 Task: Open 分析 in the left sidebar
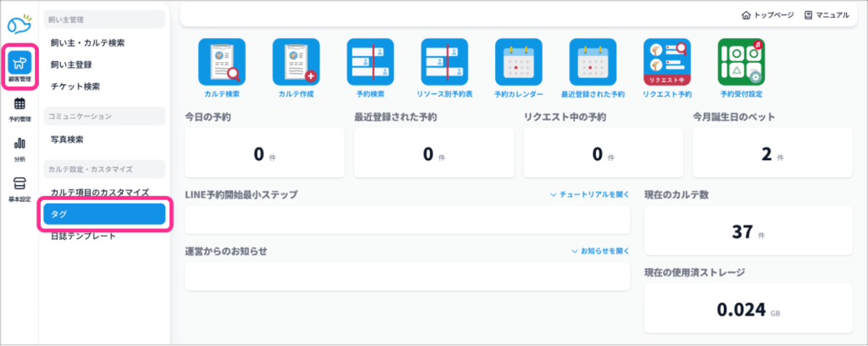click(19, 148)
